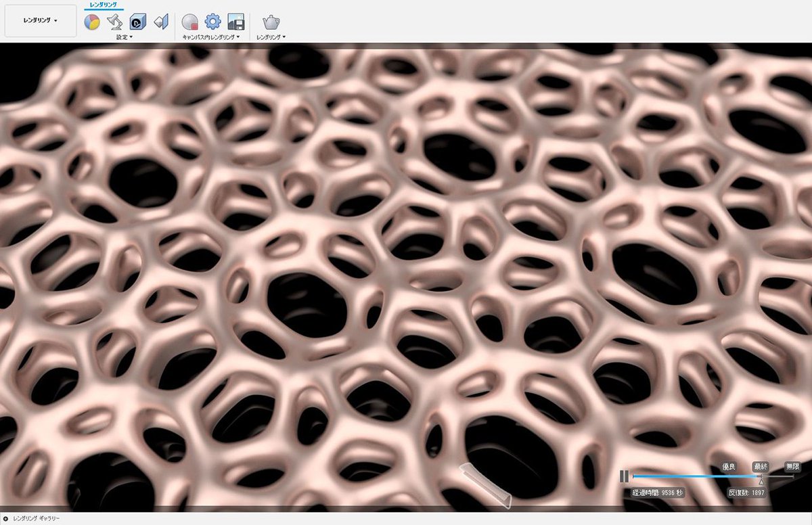Switch to the レンダリング ribbon tab
The width and height of the screenshot is (812, 525).
pyautogui.click(x=104, y=5)
